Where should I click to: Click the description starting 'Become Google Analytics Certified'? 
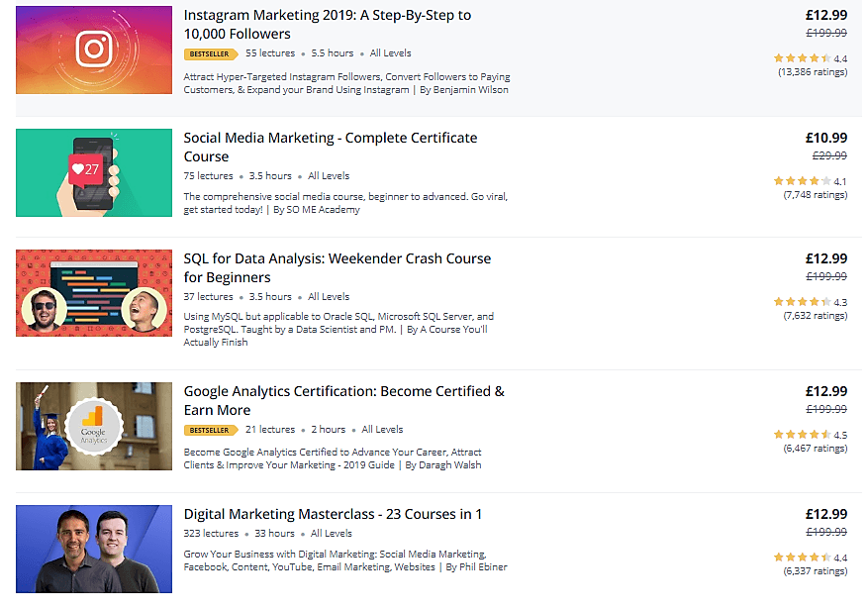coord(333,458)
